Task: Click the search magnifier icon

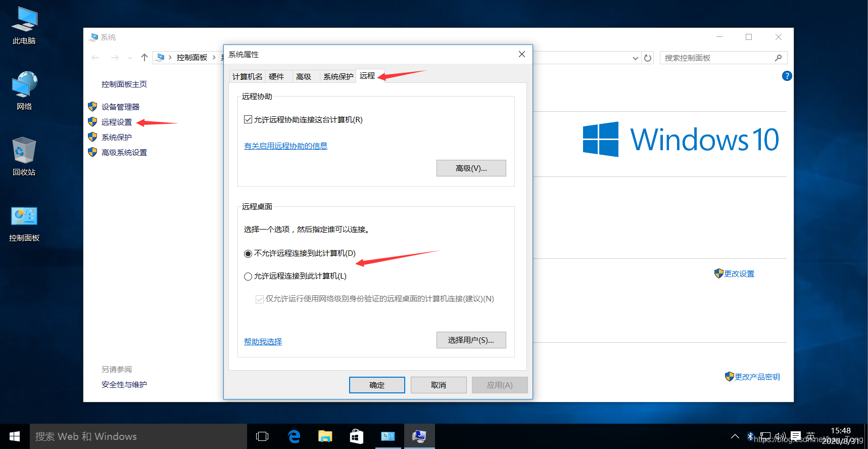Action: pos(778,58)
